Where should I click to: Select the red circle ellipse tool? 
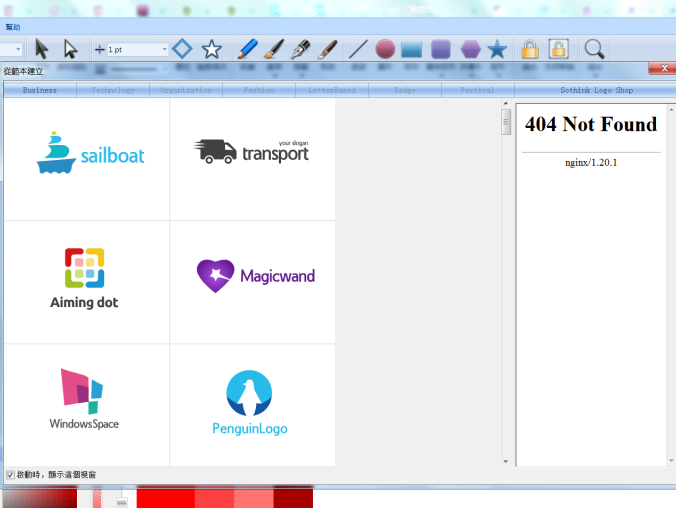385,49
